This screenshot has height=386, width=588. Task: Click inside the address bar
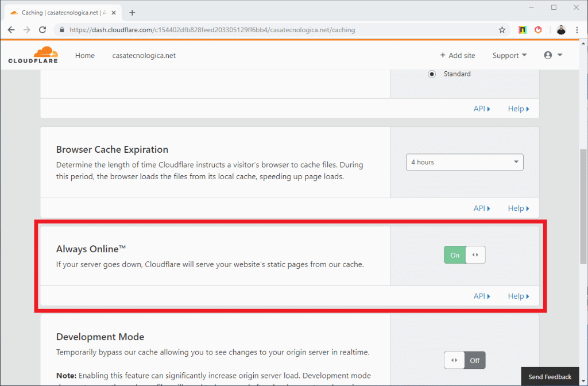pyautogui.click(x=230, y=29)
